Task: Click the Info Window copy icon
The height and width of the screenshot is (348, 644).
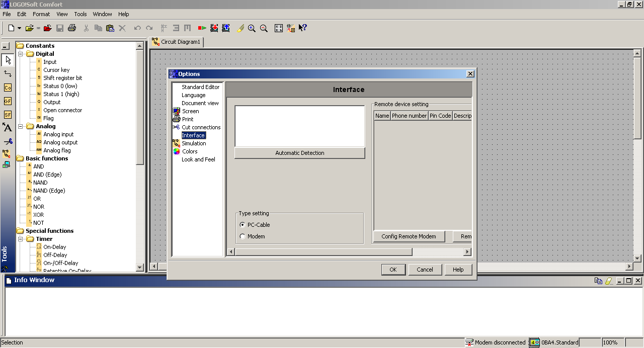Action: pos(598,281)
